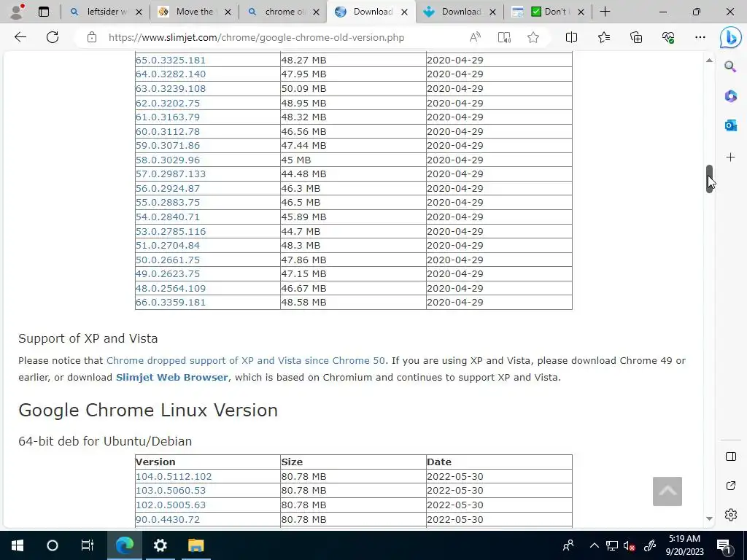747x560 pixels.
Task: Open Settings and more menu
Action: (700, 37)
